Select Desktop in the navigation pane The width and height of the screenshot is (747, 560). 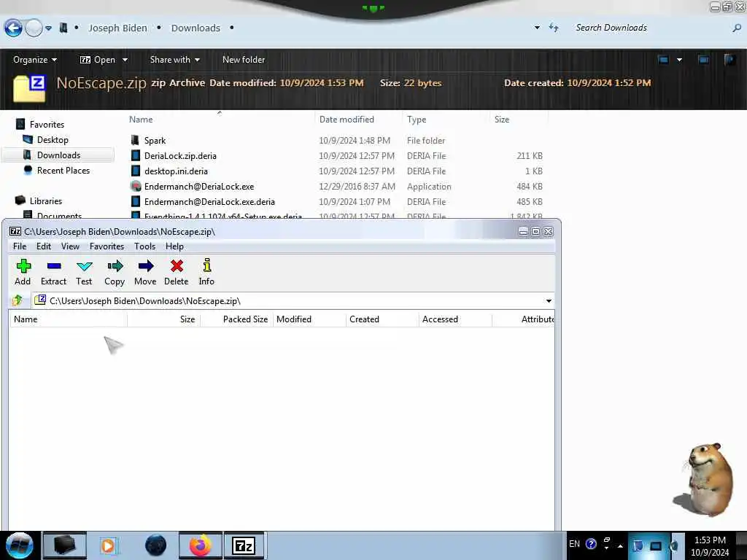[x=53, y=139]
